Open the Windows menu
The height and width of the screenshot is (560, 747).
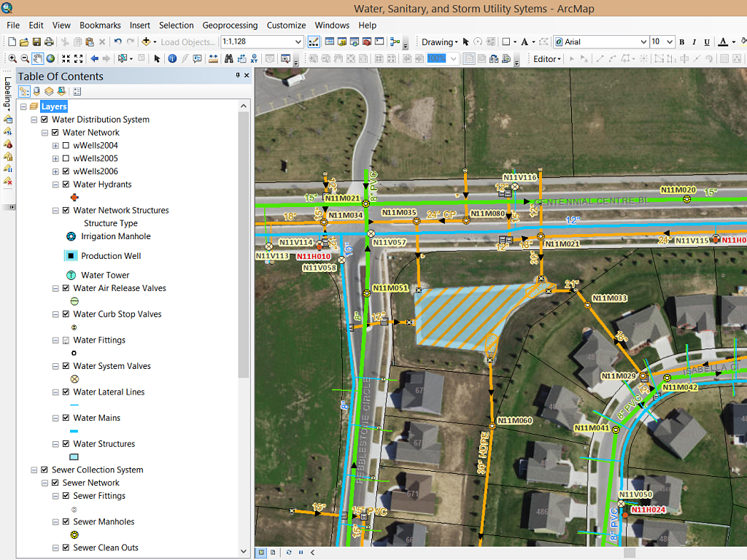pos(332,26)
